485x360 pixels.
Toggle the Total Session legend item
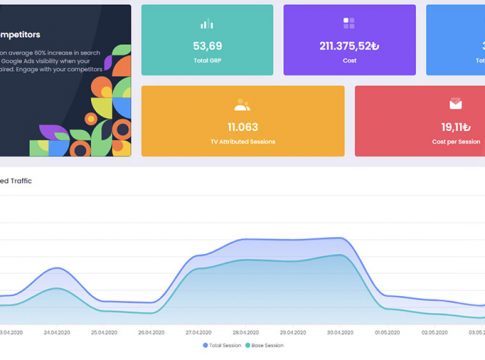pos(222,345)
